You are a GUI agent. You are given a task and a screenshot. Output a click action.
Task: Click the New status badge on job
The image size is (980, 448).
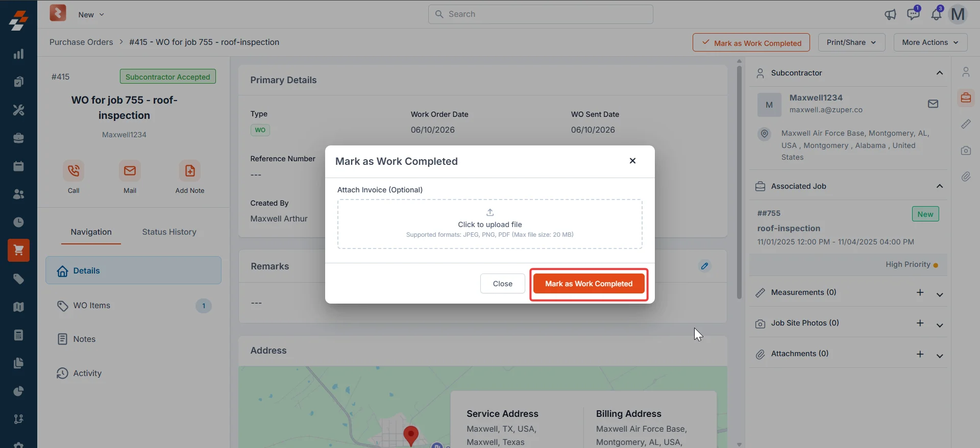tap(925, 214)
